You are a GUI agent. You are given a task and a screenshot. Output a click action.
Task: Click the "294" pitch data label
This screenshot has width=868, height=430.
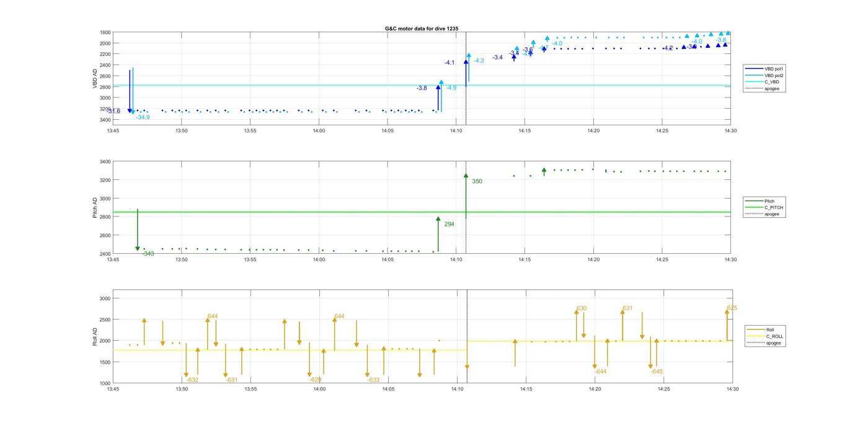449,224
